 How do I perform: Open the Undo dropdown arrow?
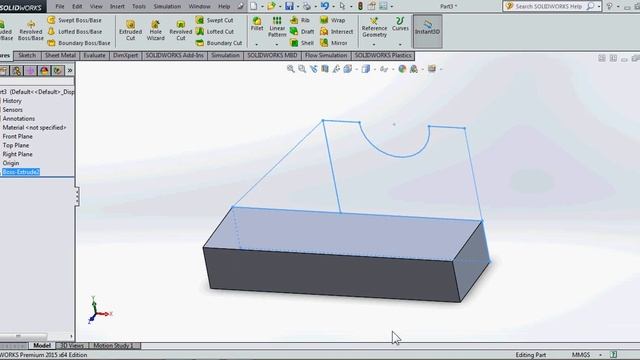333,7
